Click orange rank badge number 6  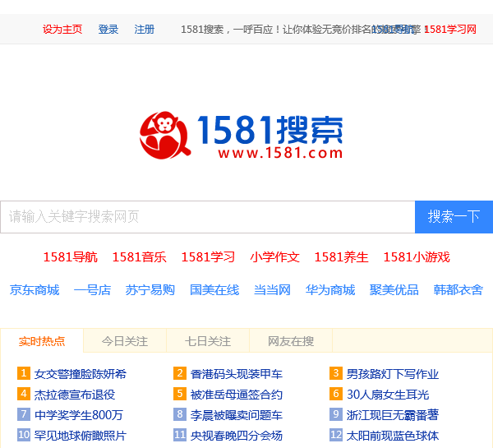(336, 394)
